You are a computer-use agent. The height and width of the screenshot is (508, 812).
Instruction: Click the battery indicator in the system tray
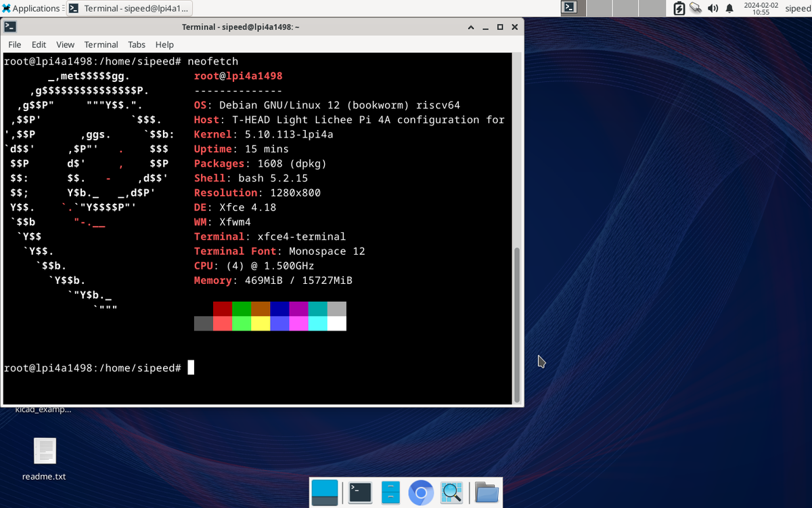[678, 8]
